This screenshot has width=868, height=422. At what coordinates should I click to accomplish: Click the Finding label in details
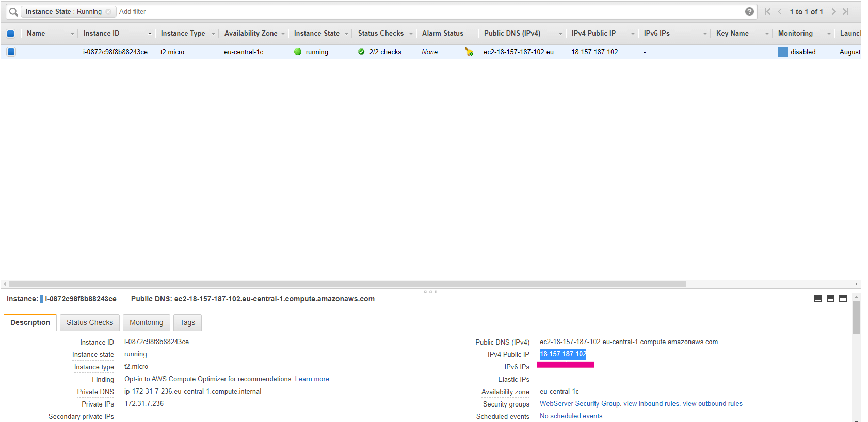click(103, 380)
